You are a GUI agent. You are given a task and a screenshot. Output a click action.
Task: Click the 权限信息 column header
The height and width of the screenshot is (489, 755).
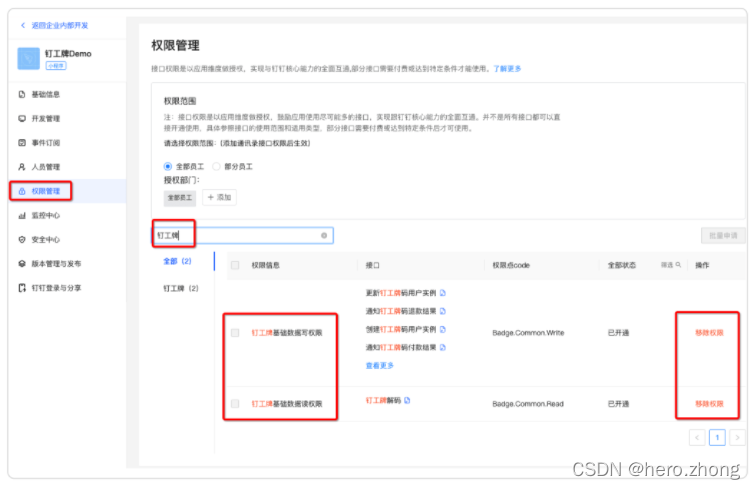pyautogui.click(x=265, y=265)
